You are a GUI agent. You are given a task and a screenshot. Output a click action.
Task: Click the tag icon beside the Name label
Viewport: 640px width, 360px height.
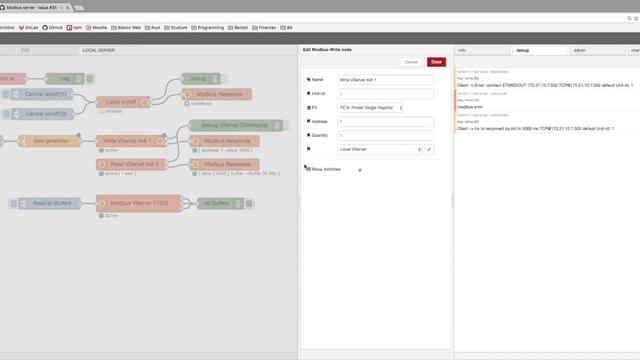coord(309,80)
